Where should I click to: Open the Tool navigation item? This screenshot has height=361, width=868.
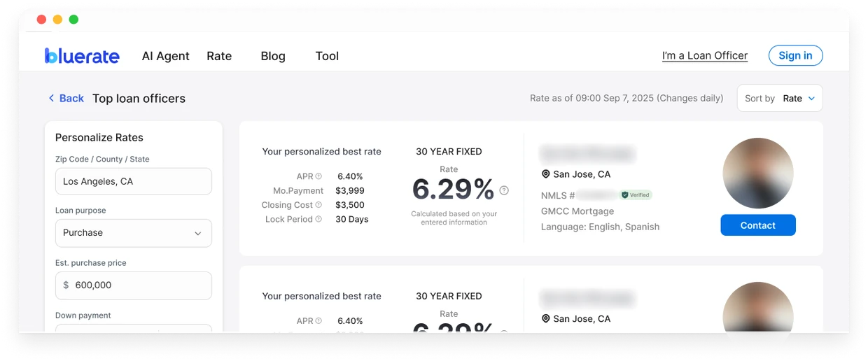pos(327,56)
